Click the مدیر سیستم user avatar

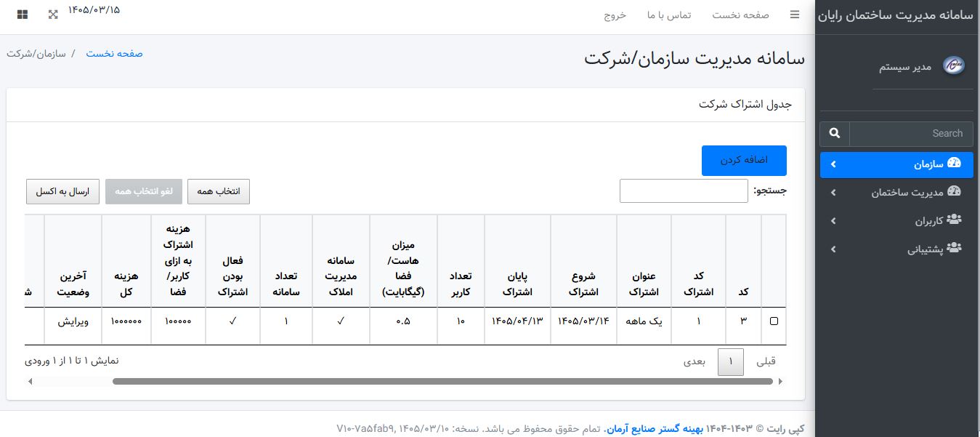click(x=954, y=66)
